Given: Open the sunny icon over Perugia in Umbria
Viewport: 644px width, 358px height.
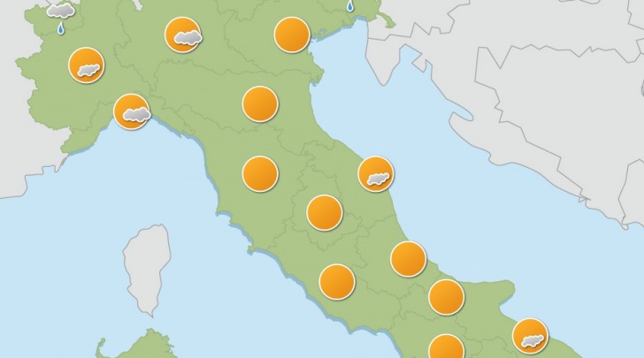Looking at the screenshot, I should point(325,213).
